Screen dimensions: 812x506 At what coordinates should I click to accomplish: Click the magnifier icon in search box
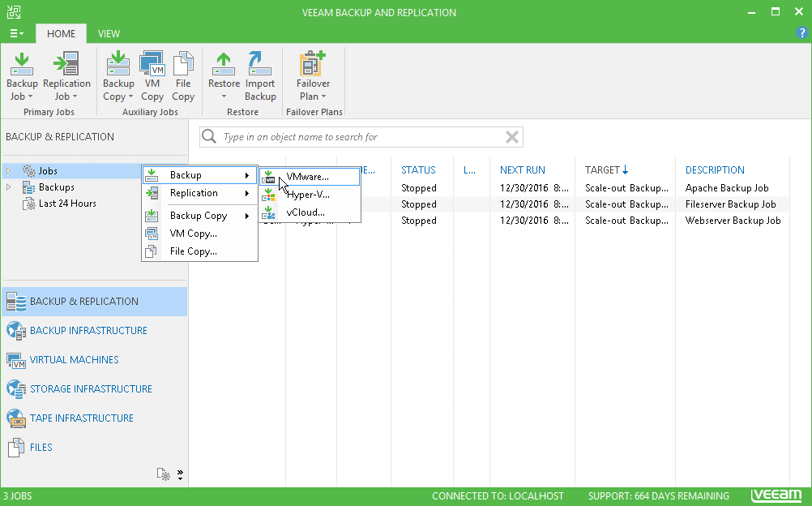pos(209,136)
